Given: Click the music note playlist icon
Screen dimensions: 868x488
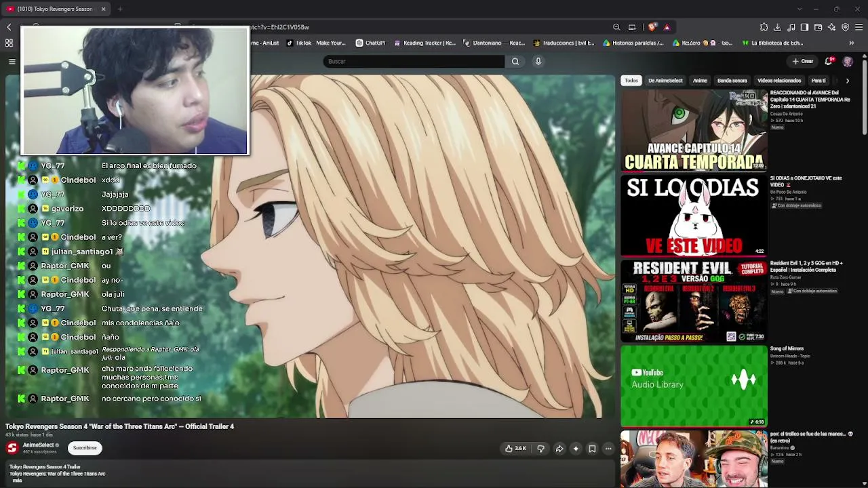Looking at the screenshot, I should point(791,27).
